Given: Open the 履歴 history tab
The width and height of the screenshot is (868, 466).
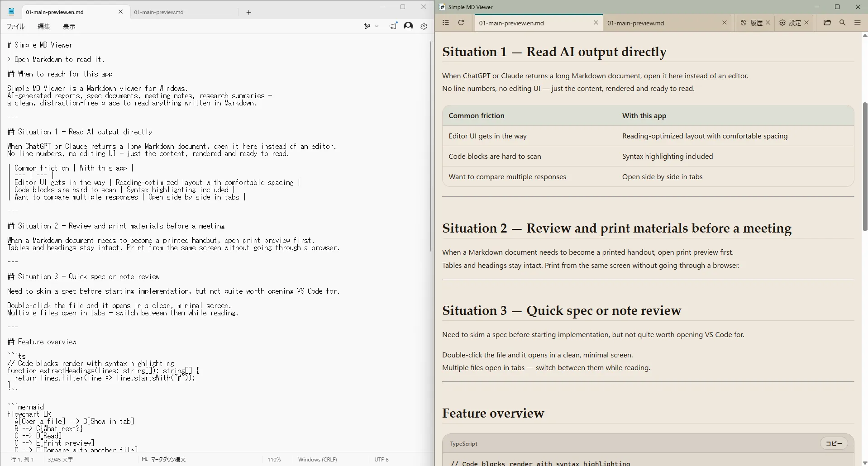Looking at the screenshot, I should [x=752, y=23].
